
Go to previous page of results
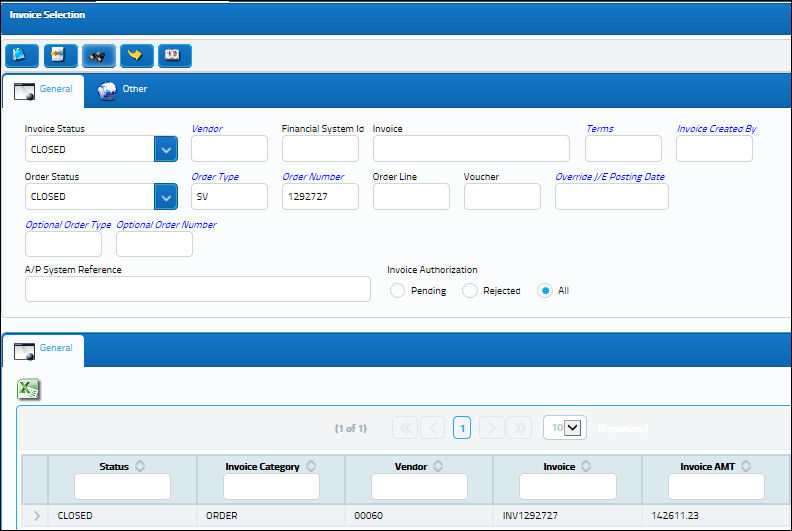(x=433, y=428)
